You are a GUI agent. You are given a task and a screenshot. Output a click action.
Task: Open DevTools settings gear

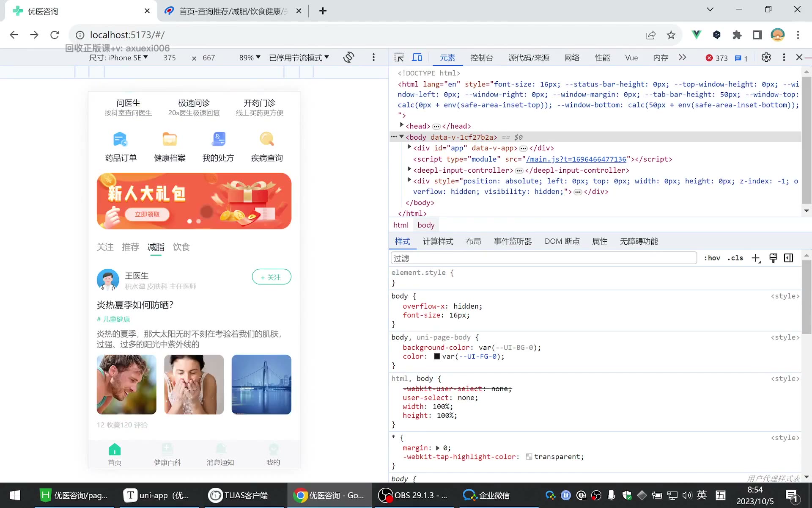click(x=766, y=58)
